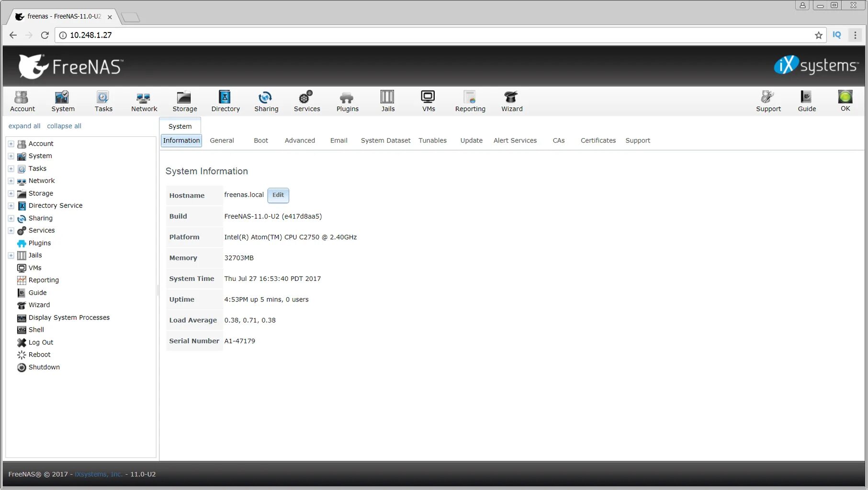Image resolution: width=868 pixels, height=490 pixels.
Task: Open the Support toolbar icon
Action: point(768,101)
